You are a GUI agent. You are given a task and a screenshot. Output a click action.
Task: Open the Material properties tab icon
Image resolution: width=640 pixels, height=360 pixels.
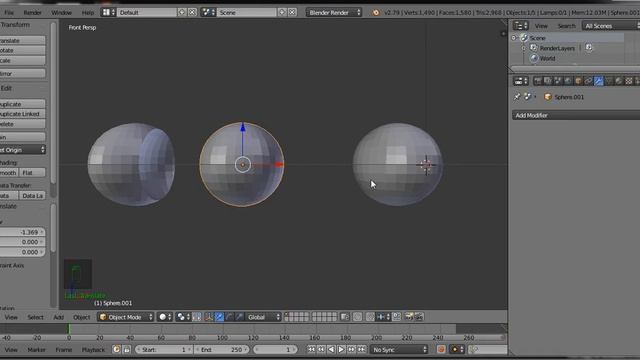(x=619, y=81)
